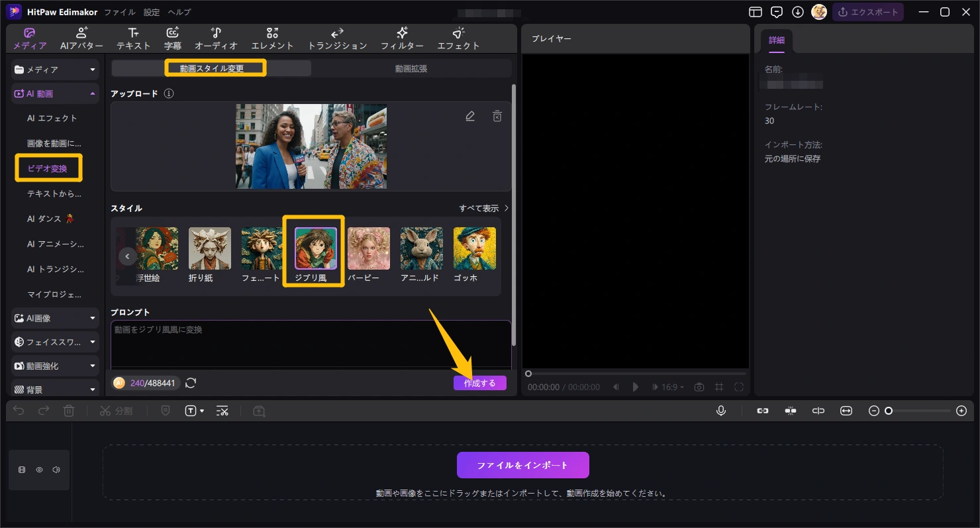Open the エフェクト panel

[x=458, y=38]
